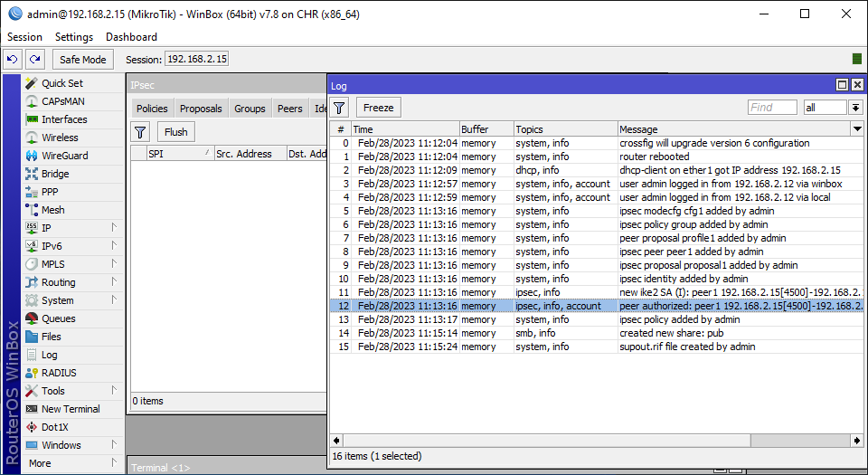The width and height of the screenshot is (868, 475).
Task: Select log row 'ipsec identity added by admin'
Action: [x=596, y=279]
